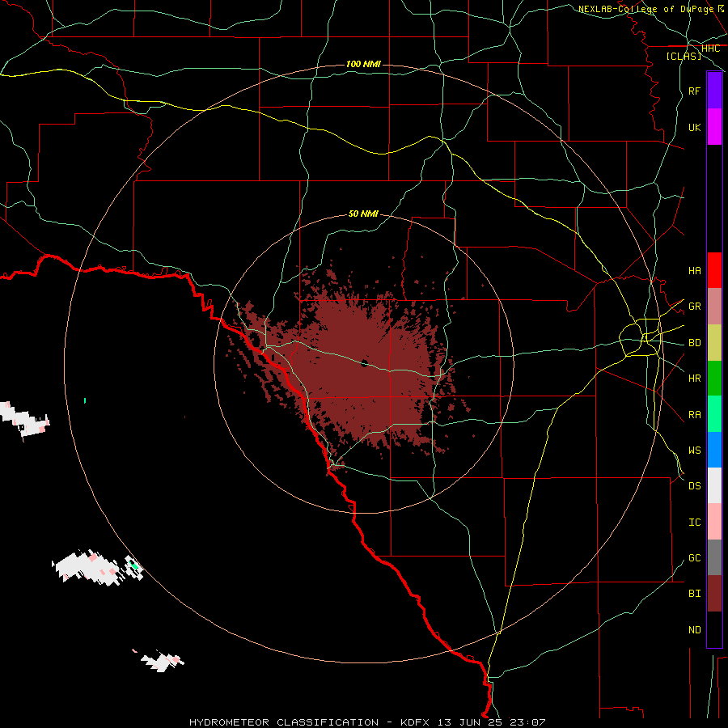Click the 'WS' legend label

694,451
